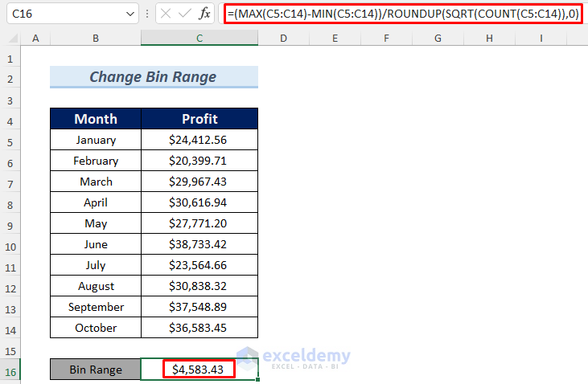The height and width of the screenshot is (384, 588).
Task: Click the Select All corner triangle
Action: pyautogui.click(x=13, y=39)
